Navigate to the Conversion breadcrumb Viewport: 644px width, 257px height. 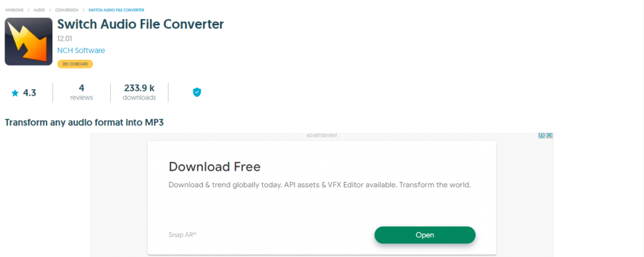pos(67,10)
